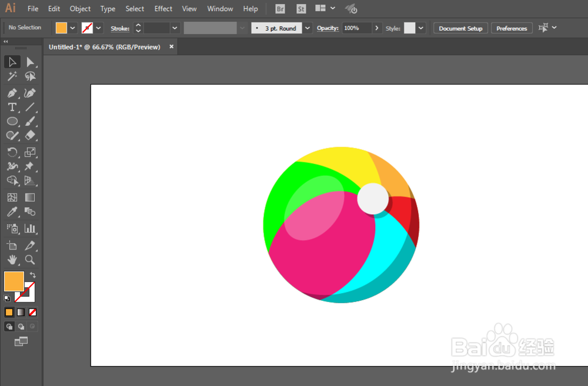Click the Preferences button

[512, 28]
